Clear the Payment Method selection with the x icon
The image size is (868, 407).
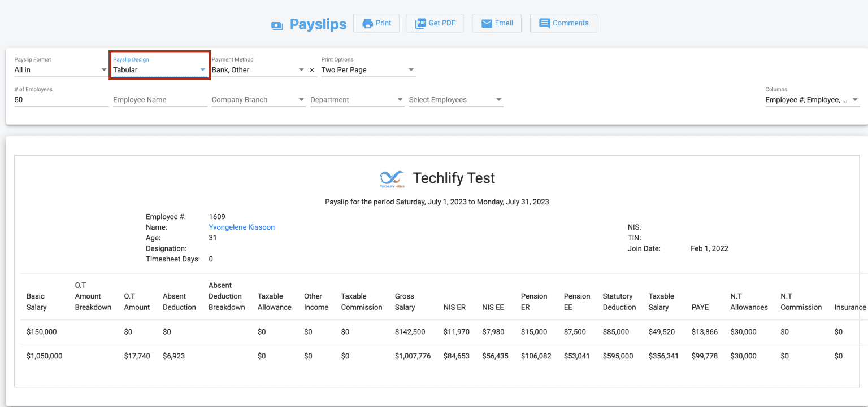click(311, 70)
